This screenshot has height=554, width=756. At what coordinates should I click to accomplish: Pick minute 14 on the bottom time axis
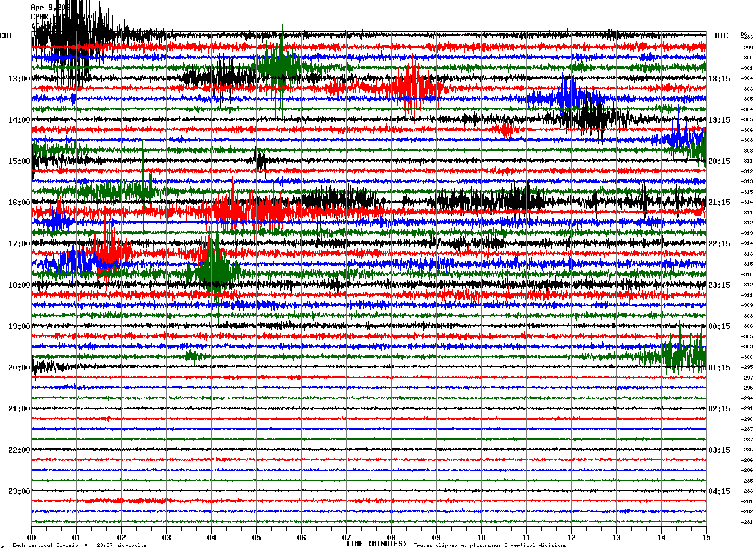[x=661, y=537]
